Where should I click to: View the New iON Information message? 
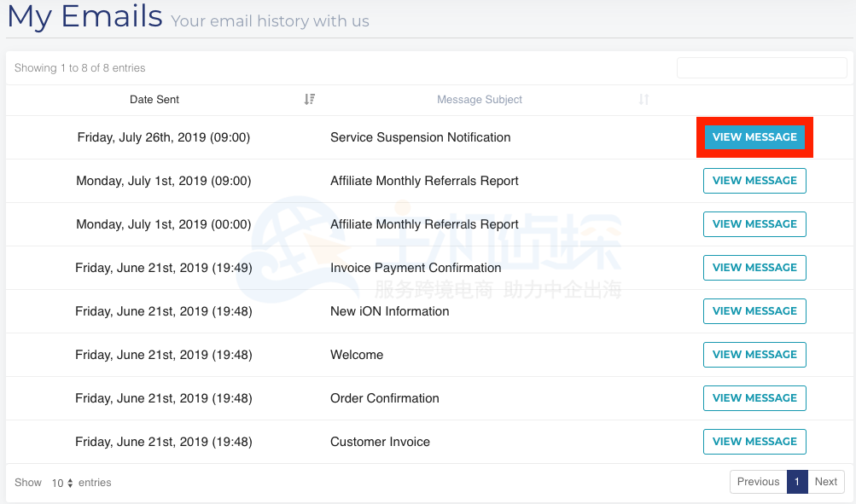tap(754, 311)
